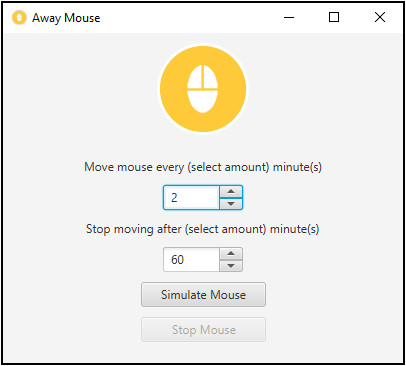Viewport: 406px width, 366px height.
Task: Click the blank gray area left of the logo
Action: click(80, 90)
